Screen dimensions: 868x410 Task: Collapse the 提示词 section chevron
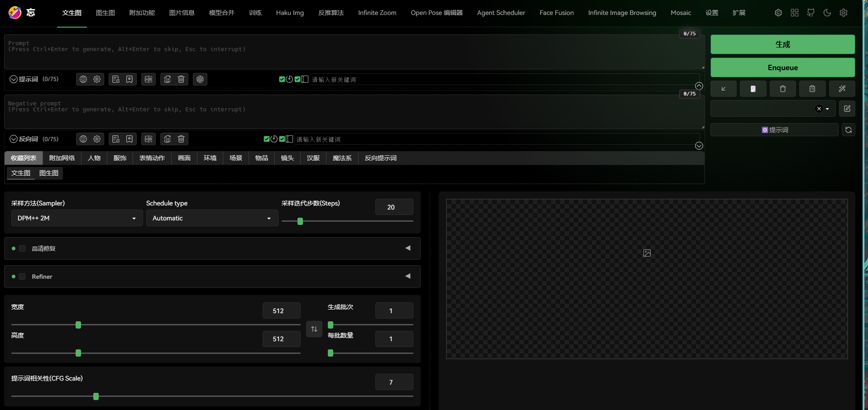14,79
